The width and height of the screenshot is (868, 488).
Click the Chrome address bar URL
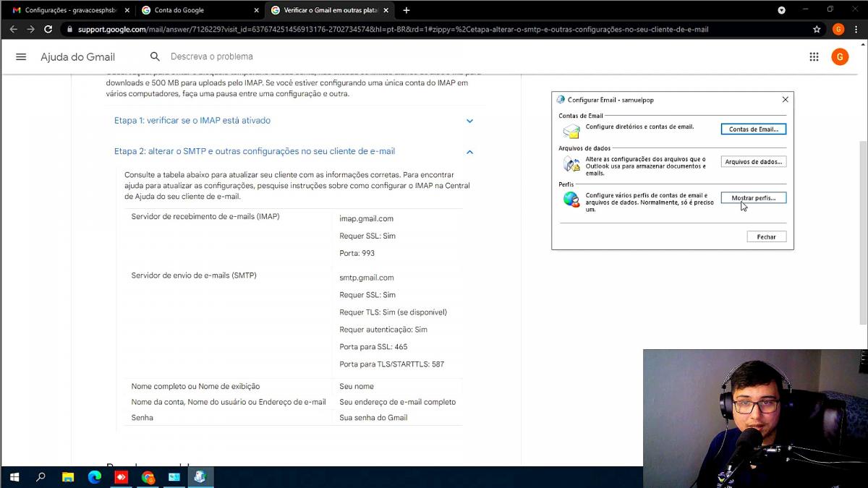tap(393, 30)
